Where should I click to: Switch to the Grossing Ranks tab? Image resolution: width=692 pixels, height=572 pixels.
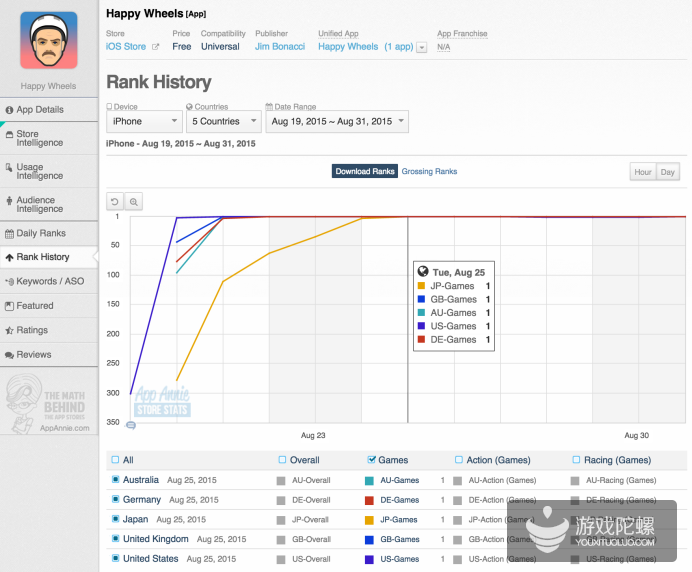[x=429, y=171]
